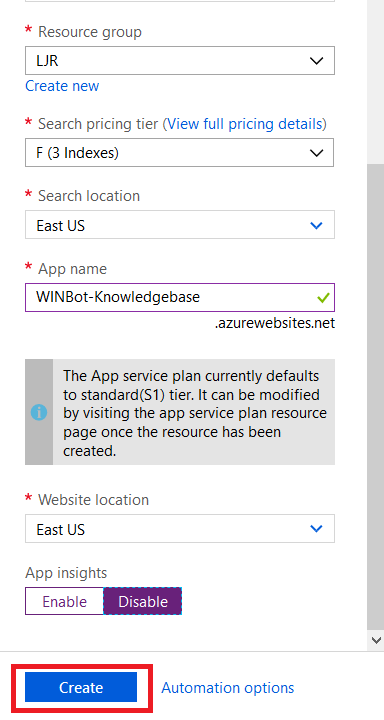The height and width of the screenshot is (720, 384).
Task: Click the App insights label
Action: [66, 573]
